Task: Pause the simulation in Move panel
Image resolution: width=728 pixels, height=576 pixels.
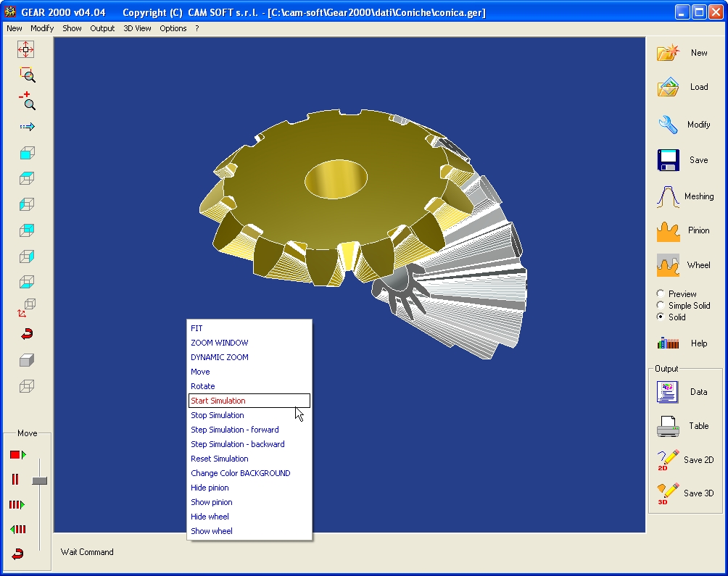Action: point(15,480)
